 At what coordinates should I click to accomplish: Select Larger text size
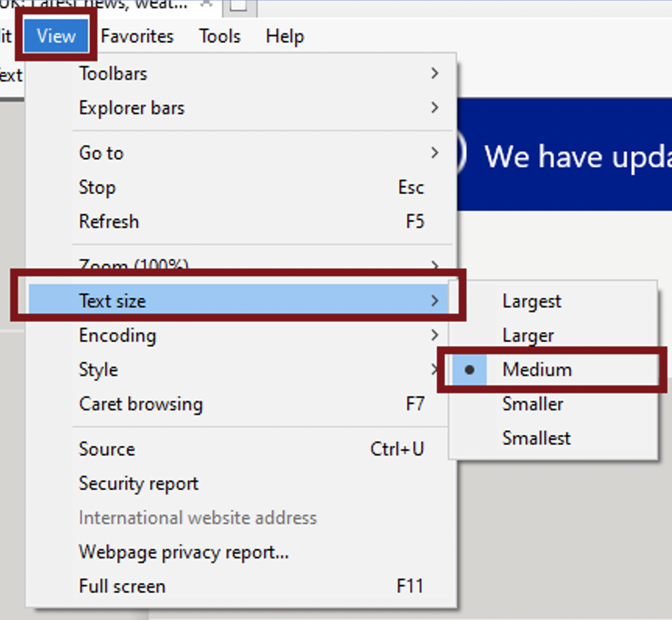(x=527, y=335)
